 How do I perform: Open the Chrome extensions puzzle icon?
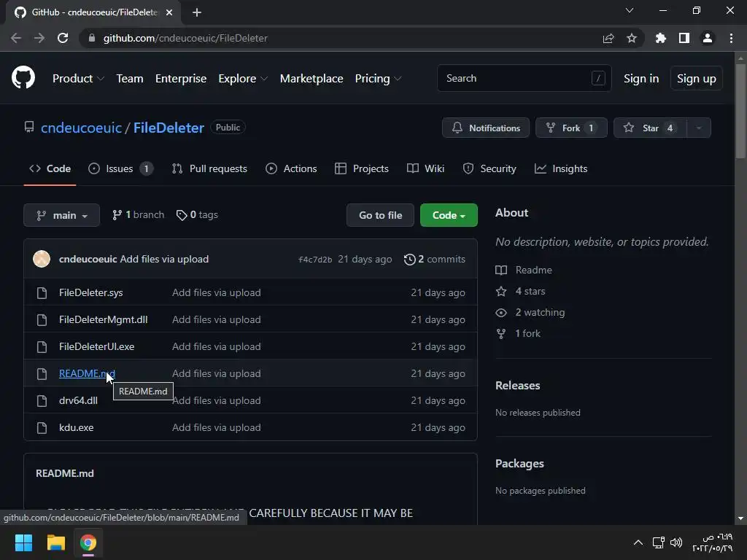[x=661, y=38]
